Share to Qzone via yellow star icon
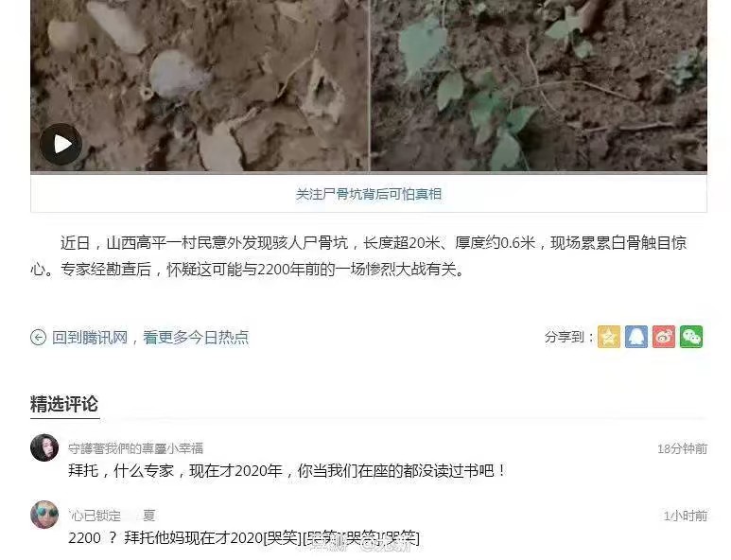 [609, 337]
